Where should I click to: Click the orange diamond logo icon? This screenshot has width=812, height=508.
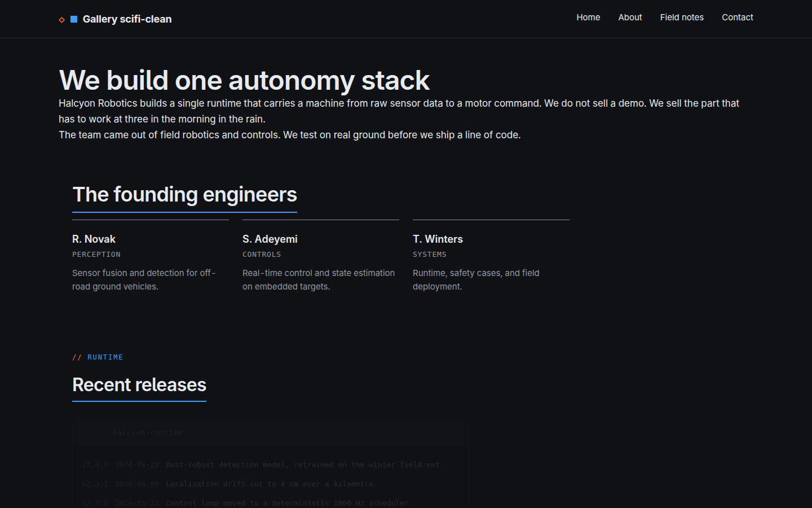(62, 20)
